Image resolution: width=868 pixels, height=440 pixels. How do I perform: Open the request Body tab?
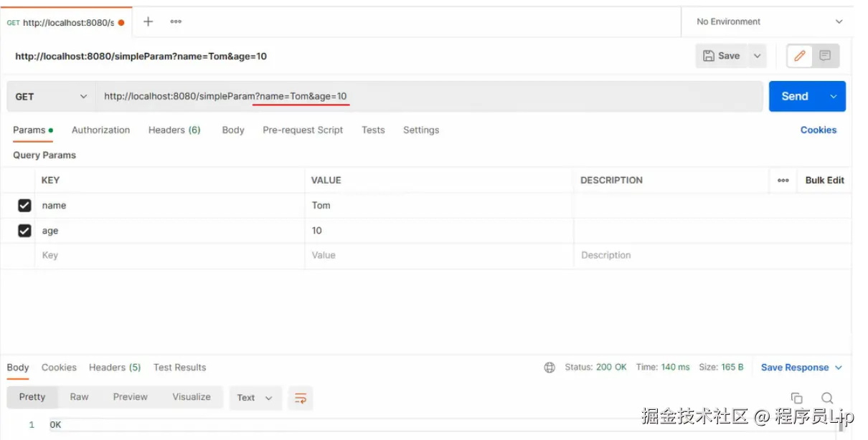pyautogui.click(x=233, y=130)
